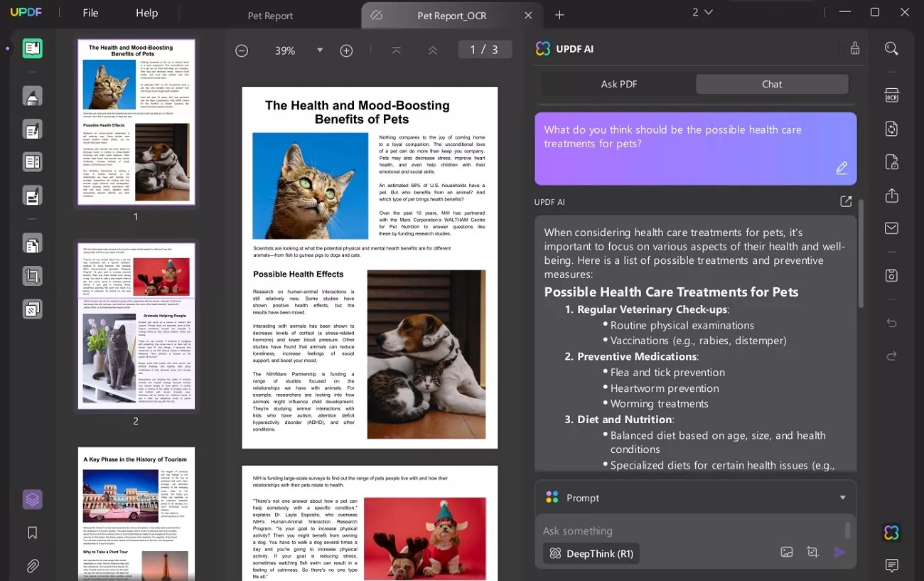924x581 pixels.
Task: Zoom out with the minus icon
Action: pos(242,50)
